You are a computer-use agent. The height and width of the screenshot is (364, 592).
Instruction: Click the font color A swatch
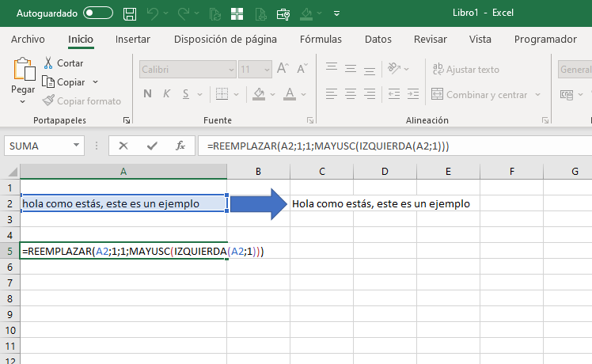pyautogui.click(x=289, y=95)
